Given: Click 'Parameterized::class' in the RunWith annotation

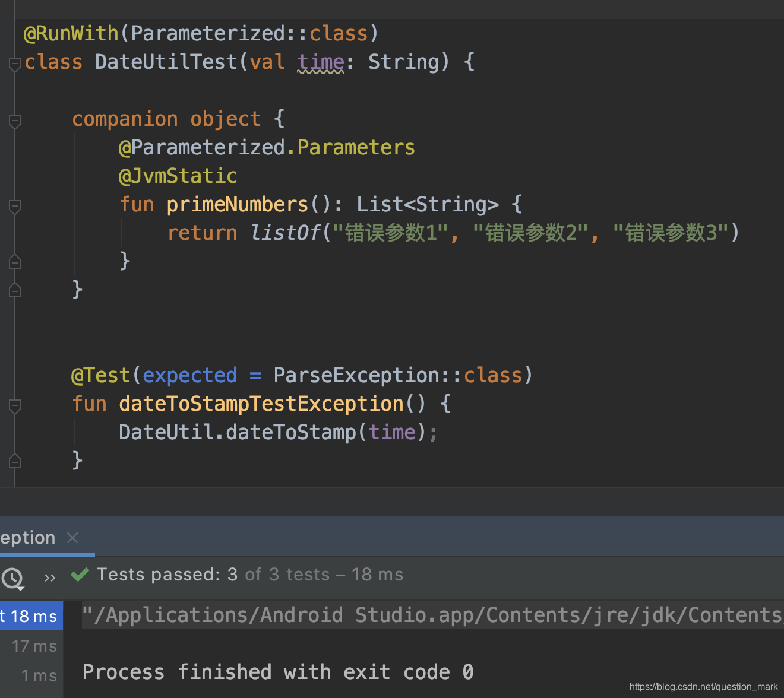Looking at the screenshot, I should (249, 33).
